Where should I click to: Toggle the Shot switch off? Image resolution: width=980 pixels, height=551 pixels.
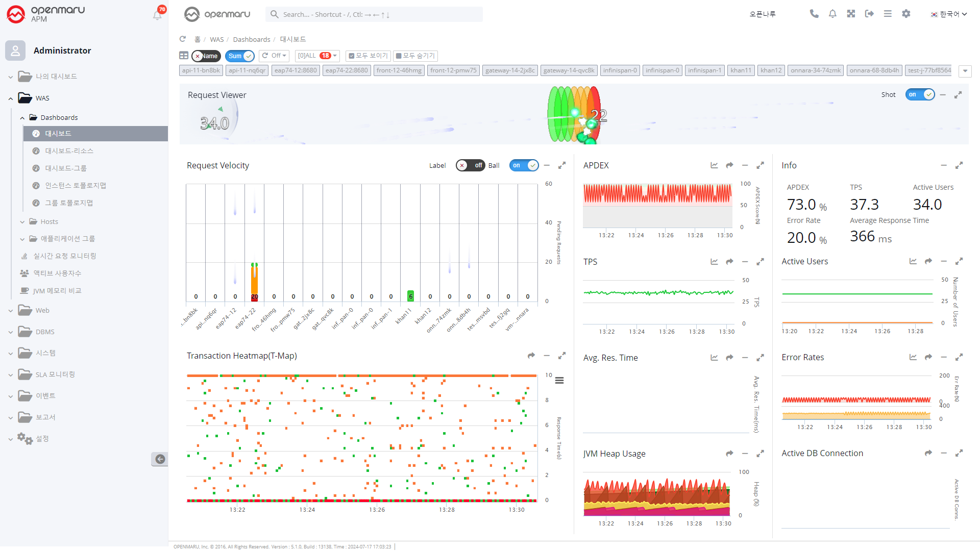920,95
